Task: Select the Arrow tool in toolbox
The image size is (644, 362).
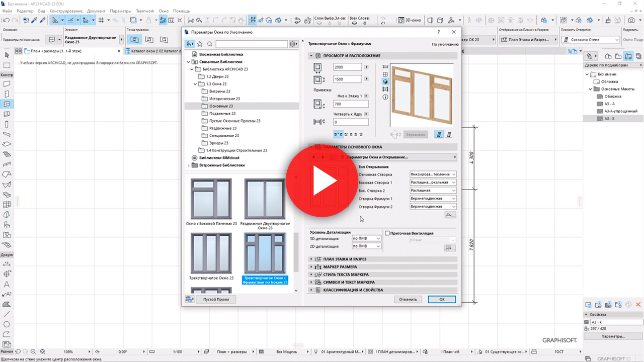Action: [x=7, y=55]
